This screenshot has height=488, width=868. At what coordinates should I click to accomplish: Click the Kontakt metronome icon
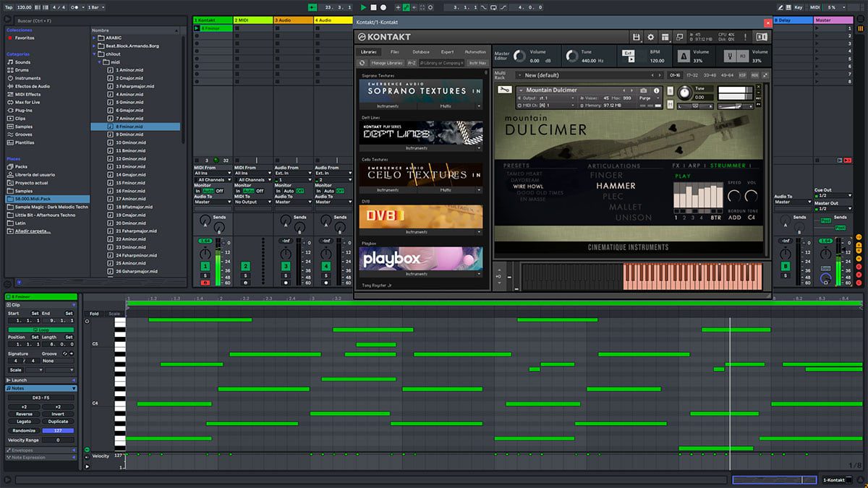(x=684, y=56)
